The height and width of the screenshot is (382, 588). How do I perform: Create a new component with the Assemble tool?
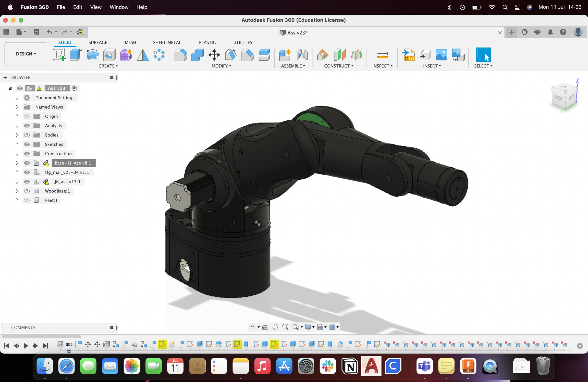click(x=285, y=55)
